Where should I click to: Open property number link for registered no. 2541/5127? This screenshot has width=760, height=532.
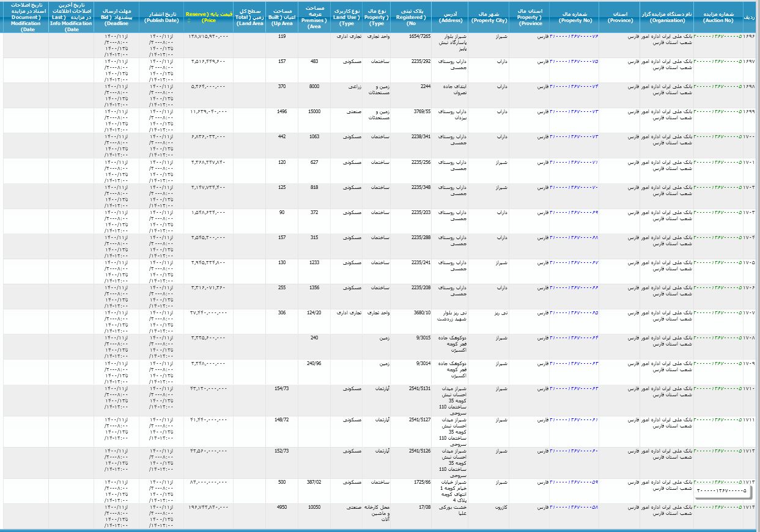click(574, 419)
